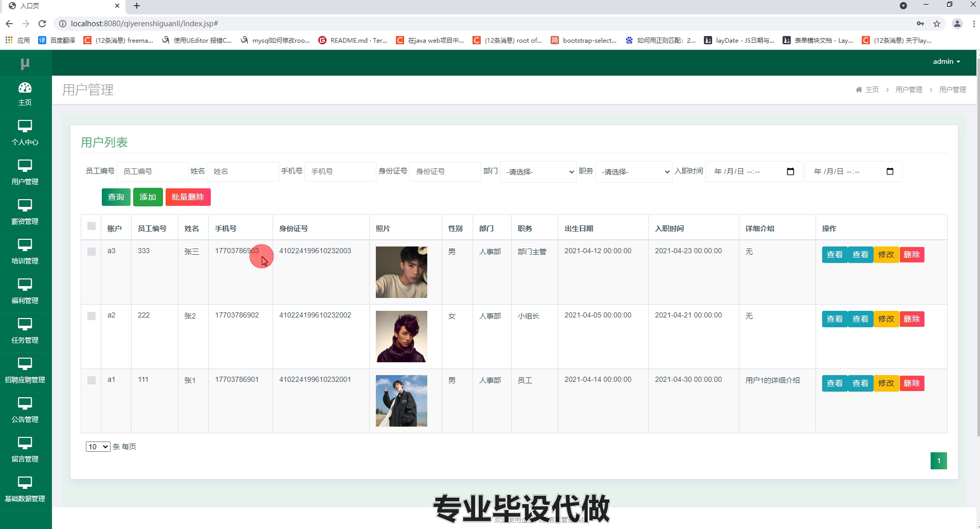This screenshot has height=529, width=980.
Task: Focus the 手机号 input field
Action: pos(340,171)
